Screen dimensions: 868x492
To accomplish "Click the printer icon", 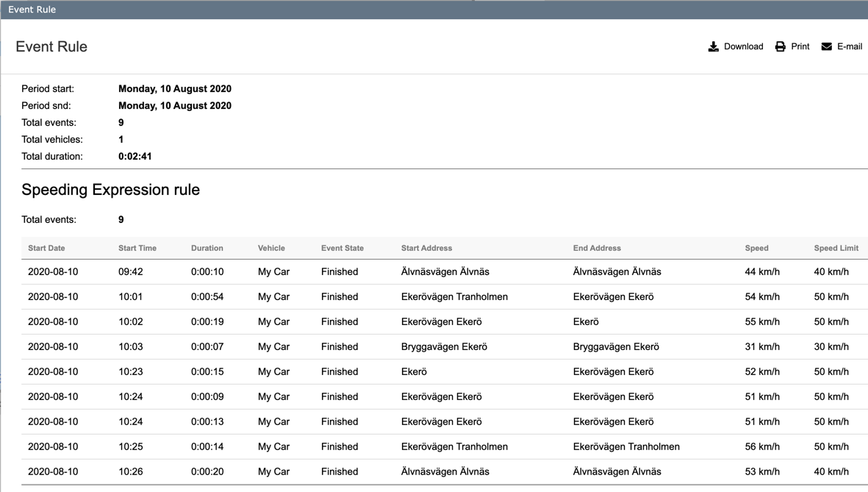I will coord(781,46).
